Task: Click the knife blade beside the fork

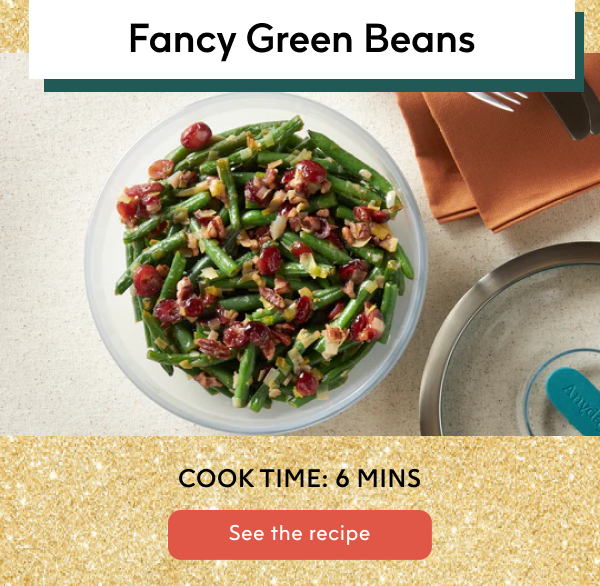Action: pos(570,117)
